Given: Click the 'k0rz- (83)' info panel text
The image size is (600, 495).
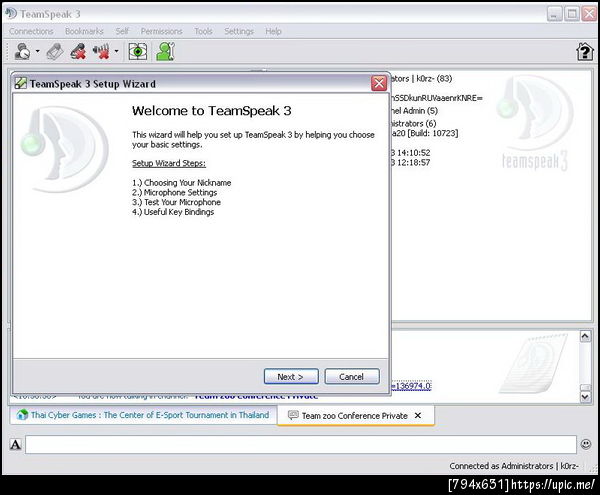Looking at the screenshot, I should tap(434, 79).
